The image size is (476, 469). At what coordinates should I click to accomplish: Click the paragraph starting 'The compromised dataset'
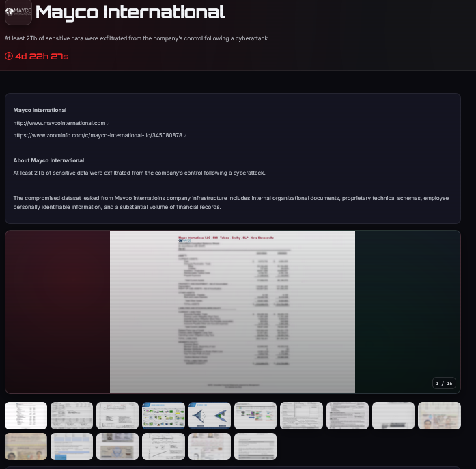pos(231,202)
